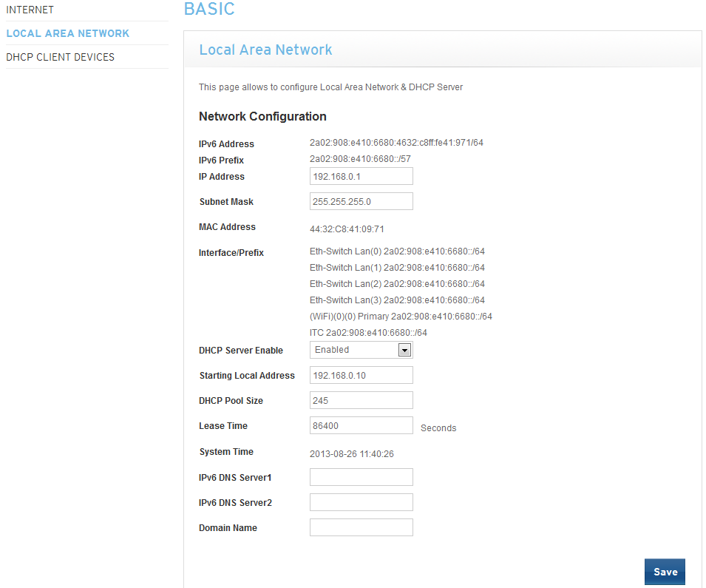The image size is (706, 588).
Task: Click the Save button
Action: click(x=665, y=572)
